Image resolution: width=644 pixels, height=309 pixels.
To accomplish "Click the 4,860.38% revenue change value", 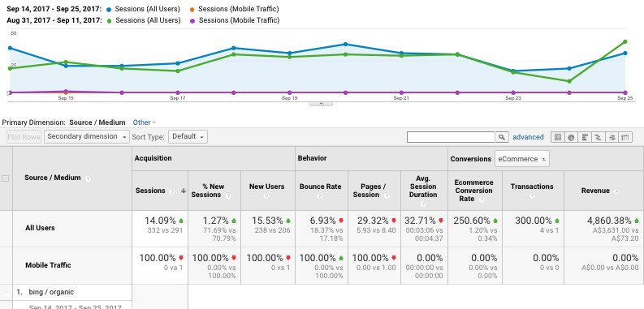I will [x=612, y=221].
